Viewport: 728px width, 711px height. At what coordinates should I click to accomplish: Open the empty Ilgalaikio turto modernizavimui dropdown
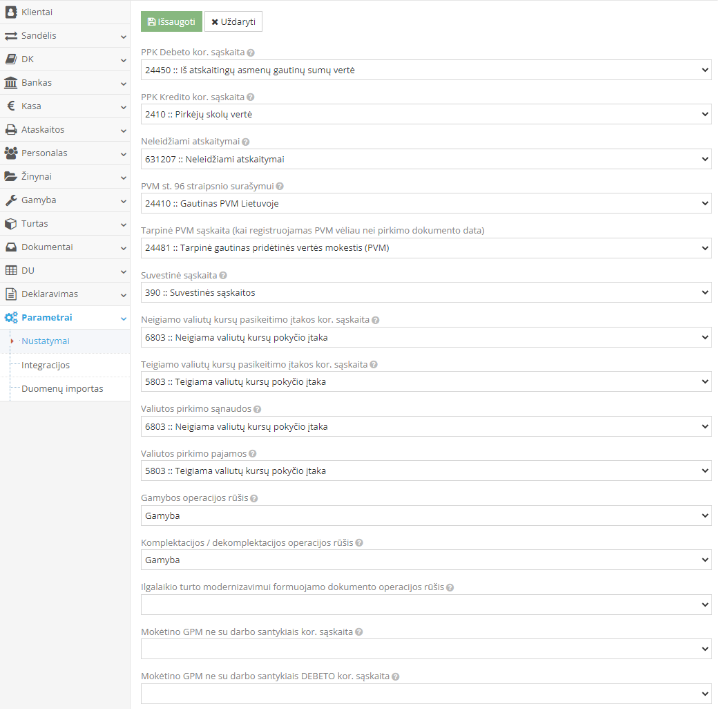pyautogui.click(x=427, y=605)
